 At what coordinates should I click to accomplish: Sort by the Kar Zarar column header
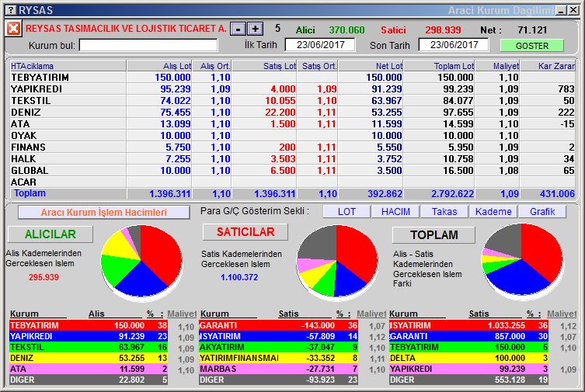click(548, 66)
